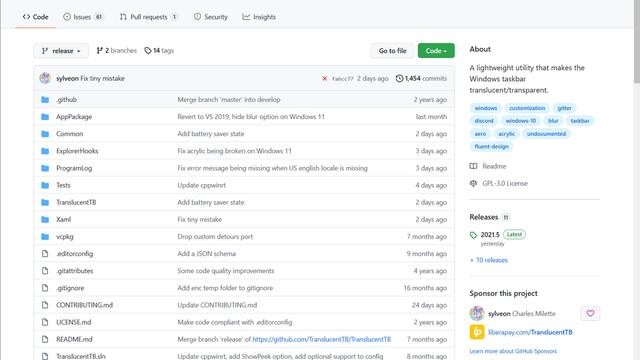This screenshot has height=360, width=640.
Task: Click the README.md file icon
Action: [45, 340]
